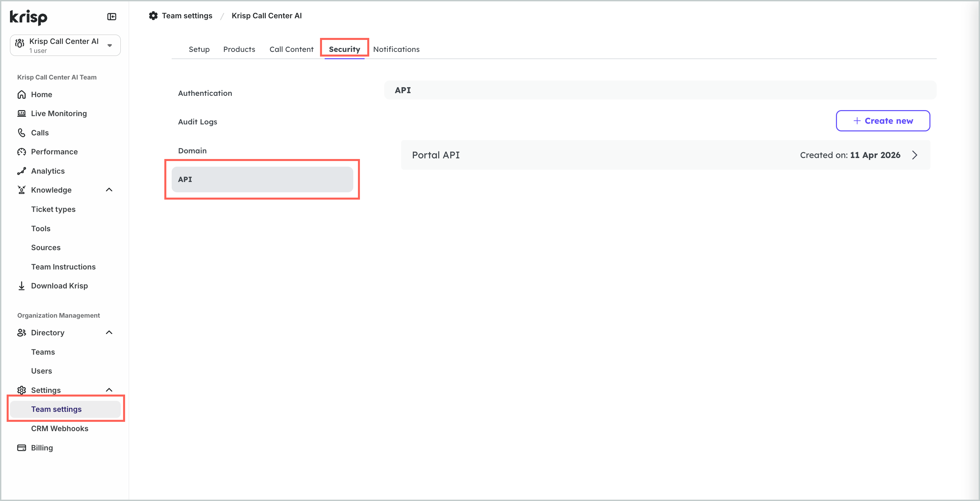Open Live Monitoring via its monitor icon
Image resolution: width=980 pixels, height=501 pixels.
22,113
